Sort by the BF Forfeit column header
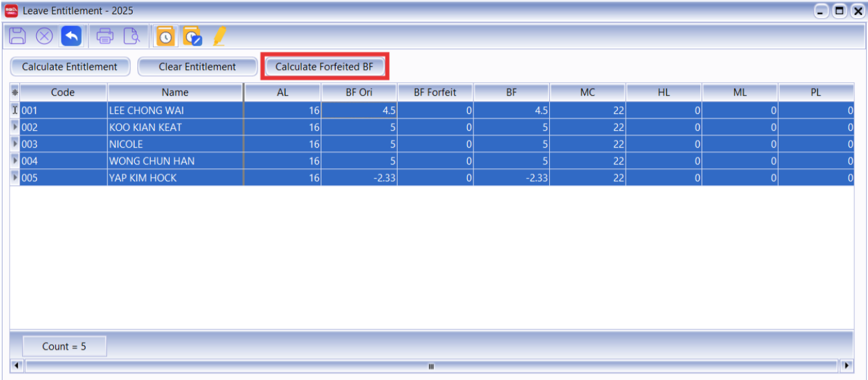Screen dimensions: 868x380 tap(435, 93)
